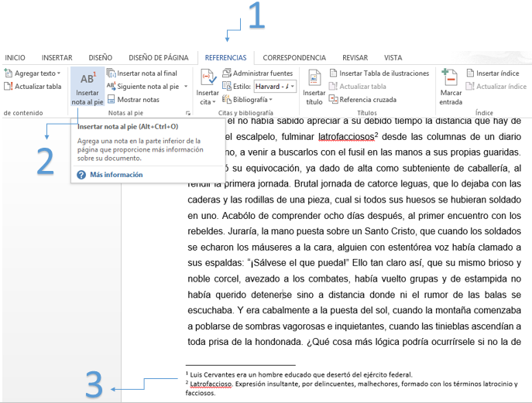The height and width of the screenshot is (403, 532).
Task: Expand the Estilo Harvard combo box
Action: coord(293,87)
